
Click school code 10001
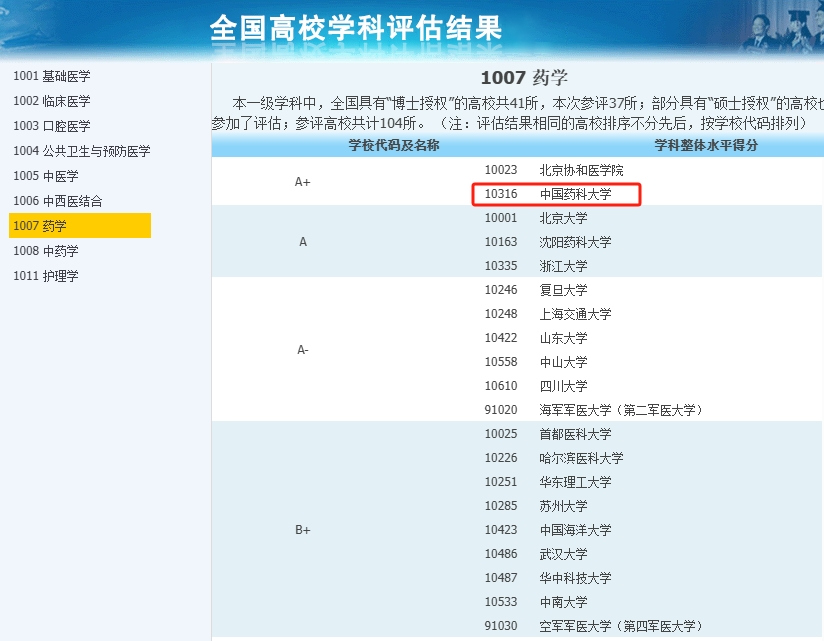point(501,218)
